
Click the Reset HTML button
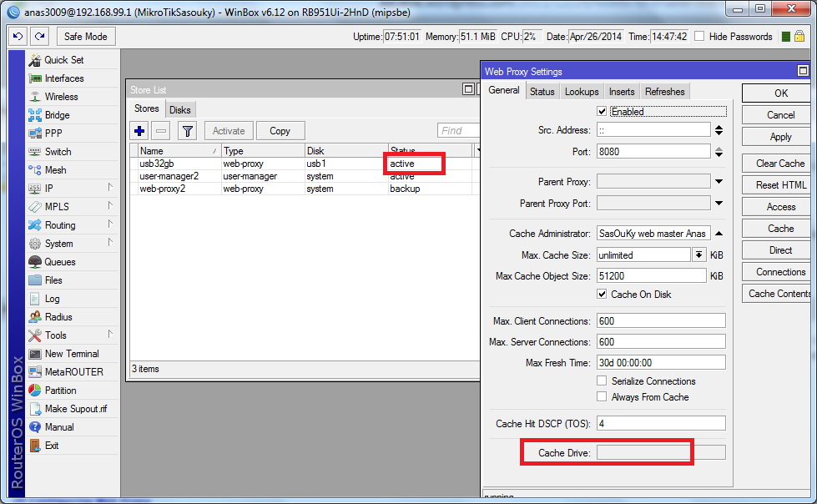tap(777, 185)
